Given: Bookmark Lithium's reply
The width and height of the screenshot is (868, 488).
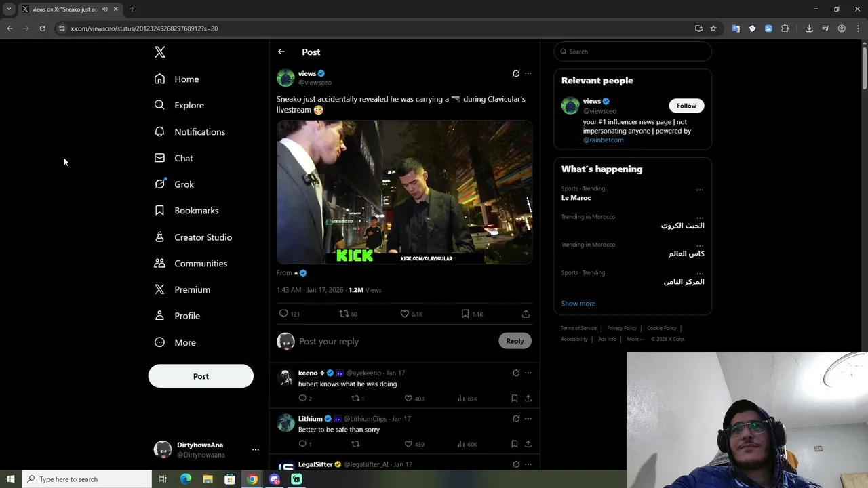Looking at the screenshot, I should pos(515,444).
